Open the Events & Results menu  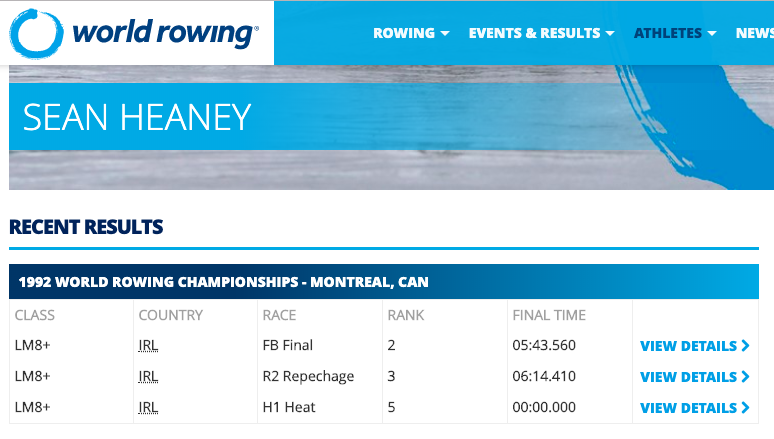click(534, 33)
